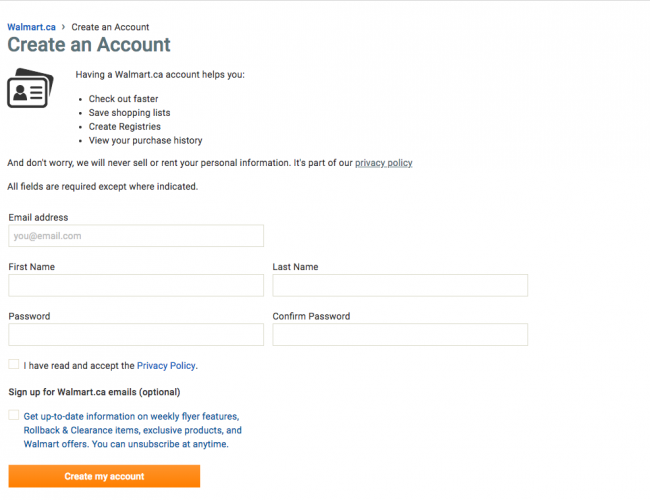Click the breadcrumb chevron separator arrow
Viewport: 650px width, 500px height.
click(x=63, y=27)
